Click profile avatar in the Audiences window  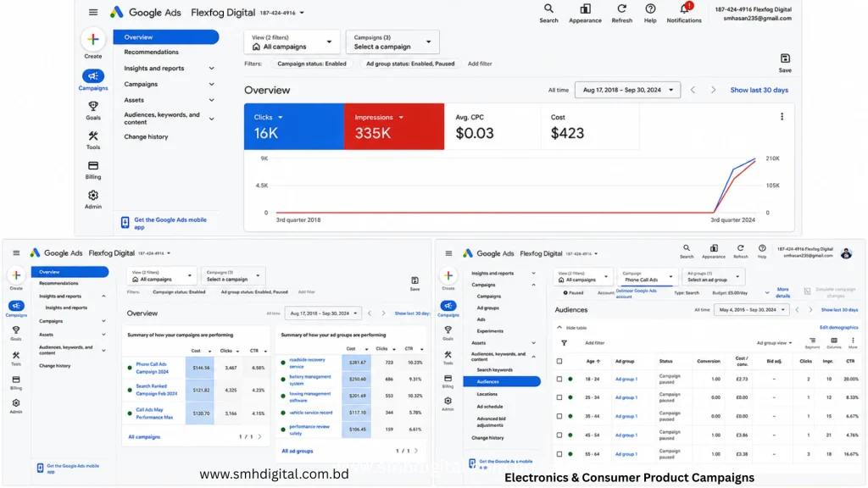(846, 253)
